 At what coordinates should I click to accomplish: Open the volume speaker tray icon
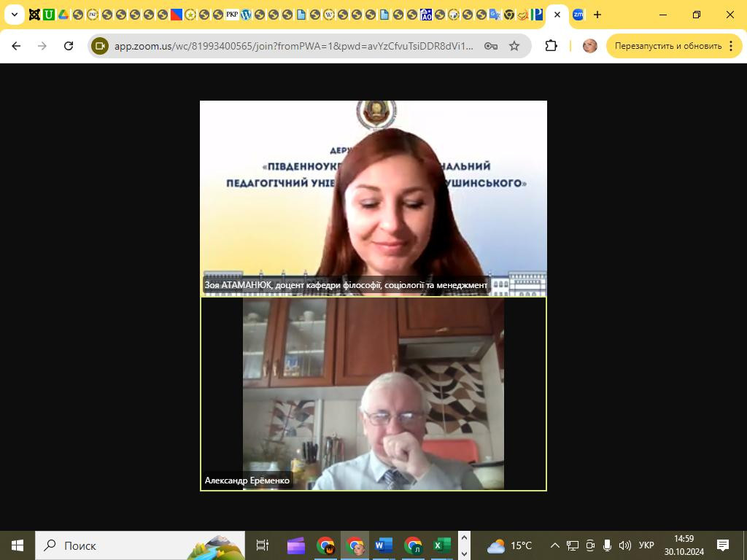click(624, 545)
